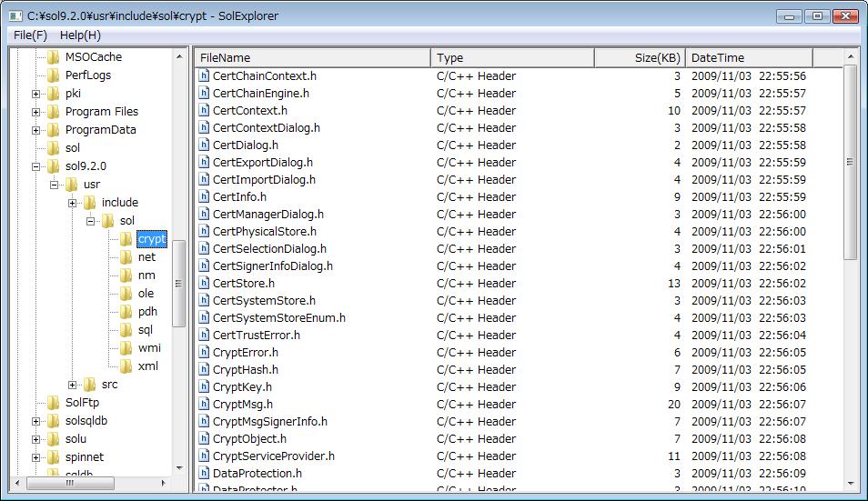Click the header file icon of CryptObject.h
The image size is (868, 501).
pos(205,438)
